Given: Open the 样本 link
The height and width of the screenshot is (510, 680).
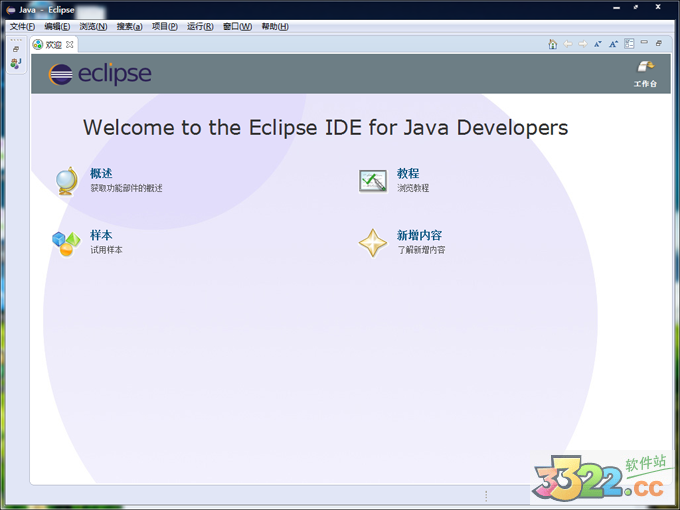Looking at the screenshot, I should click(101, 235).
